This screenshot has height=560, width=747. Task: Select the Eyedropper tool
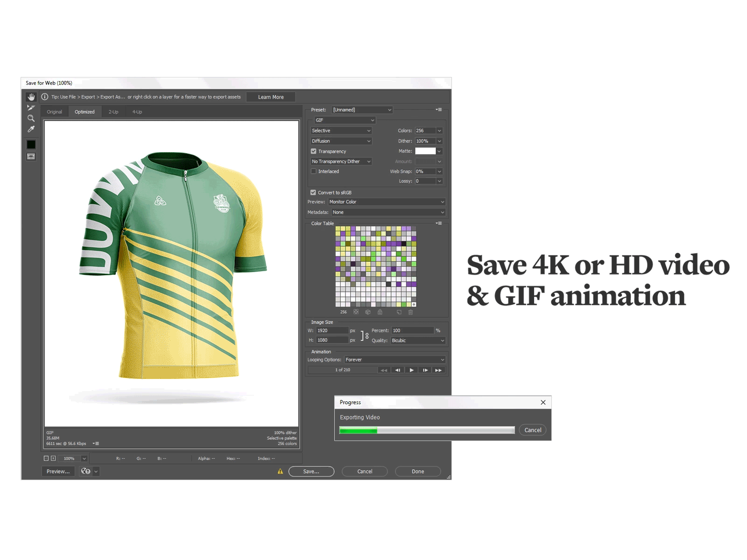point(31,129)
